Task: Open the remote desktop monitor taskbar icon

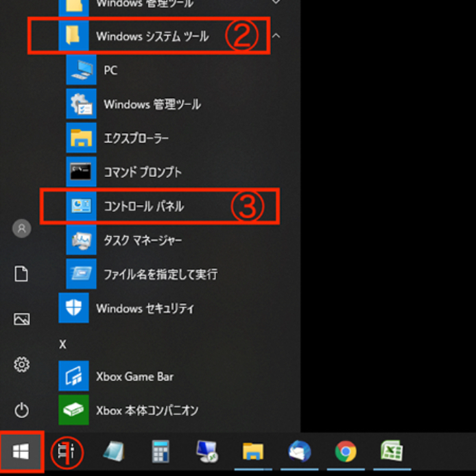Action: [207, 451]
